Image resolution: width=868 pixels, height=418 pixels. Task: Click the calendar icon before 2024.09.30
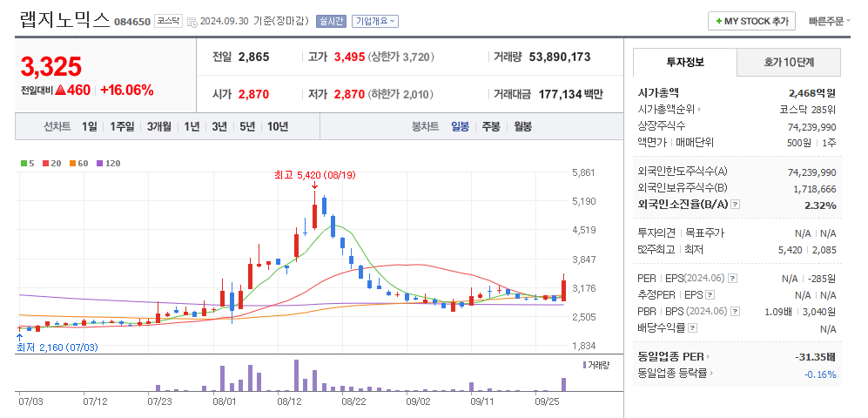pos(192,22)
